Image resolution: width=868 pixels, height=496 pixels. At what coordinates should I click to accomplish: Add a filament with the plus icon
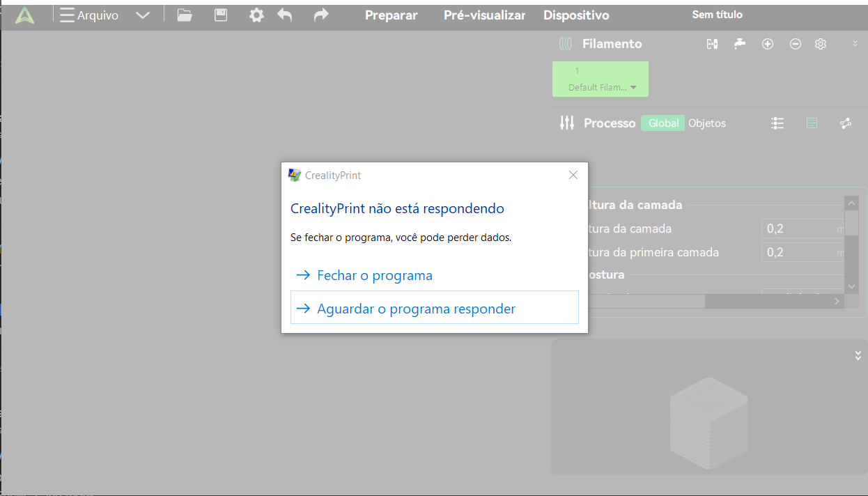click(768, 44)
